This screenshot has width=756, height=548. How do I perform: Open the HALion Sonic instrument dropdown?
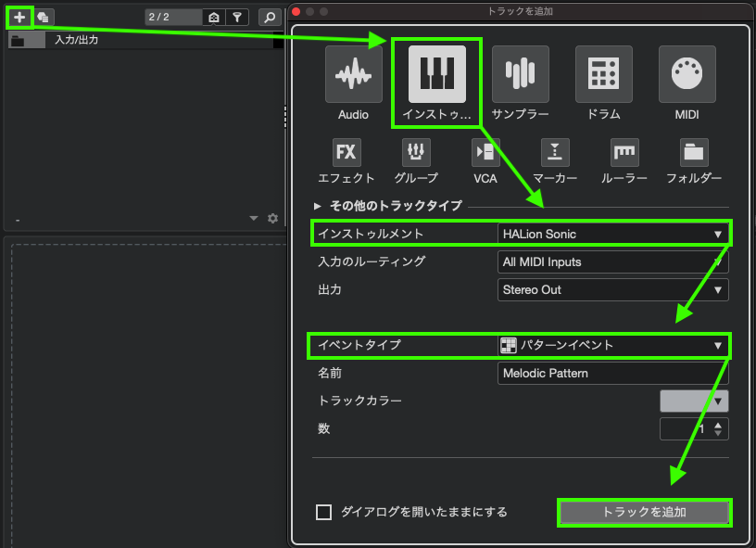point(612,234)
